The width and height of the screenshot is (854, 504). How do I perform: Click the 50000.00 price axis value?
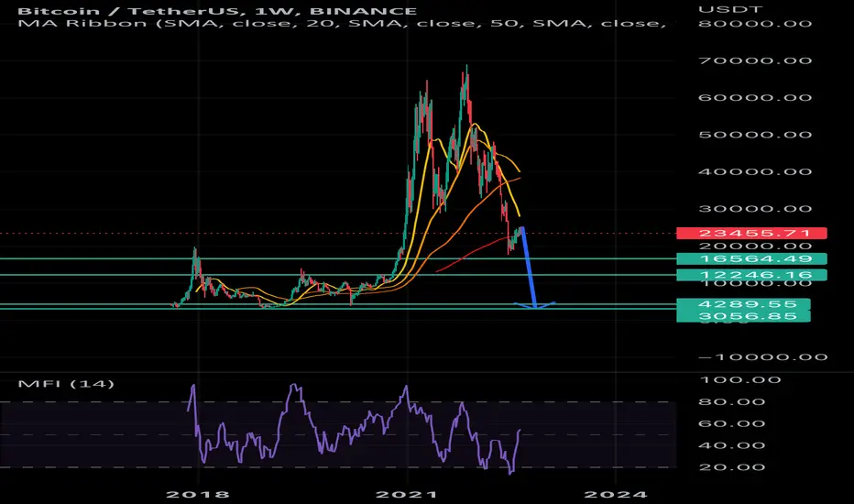[x=755, y=135]
